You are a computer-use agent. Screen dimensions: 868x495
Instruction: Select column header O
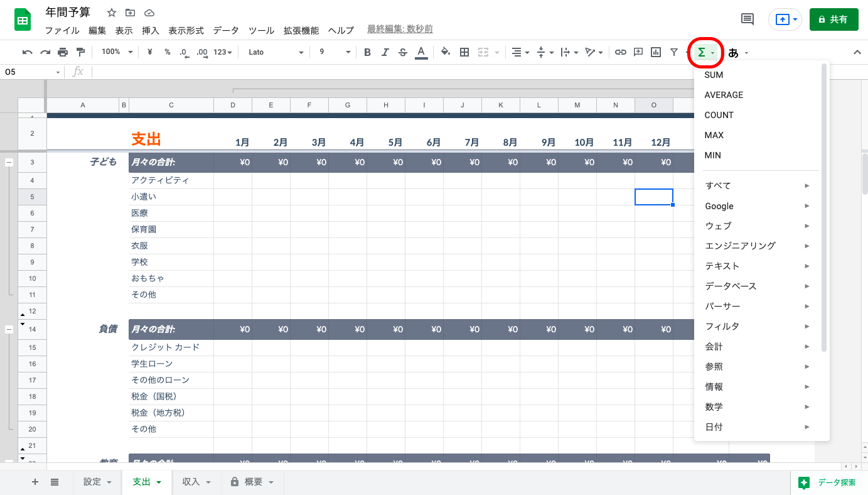[x=653, y=105]
